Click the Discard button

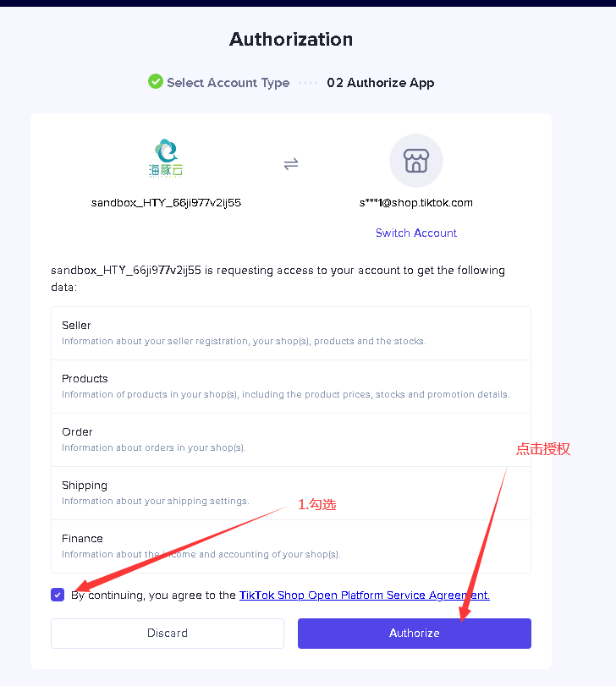point(168,633)
